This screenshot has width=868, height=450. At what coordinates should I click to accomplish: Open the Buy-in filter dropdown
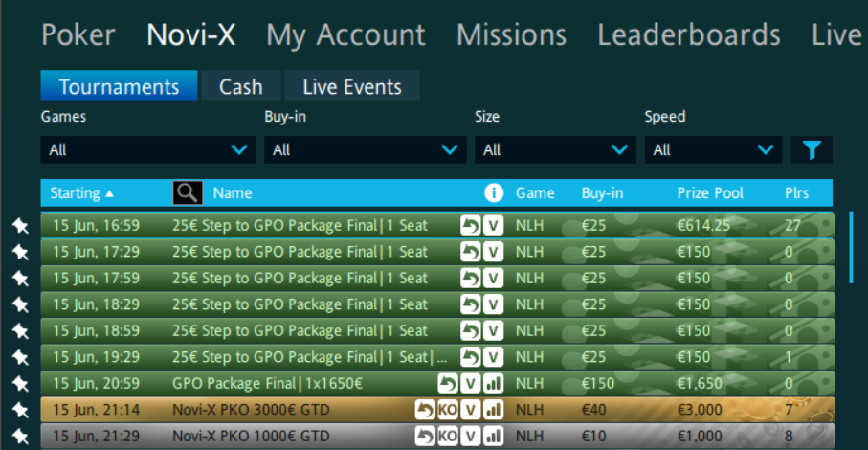point(365,149)
